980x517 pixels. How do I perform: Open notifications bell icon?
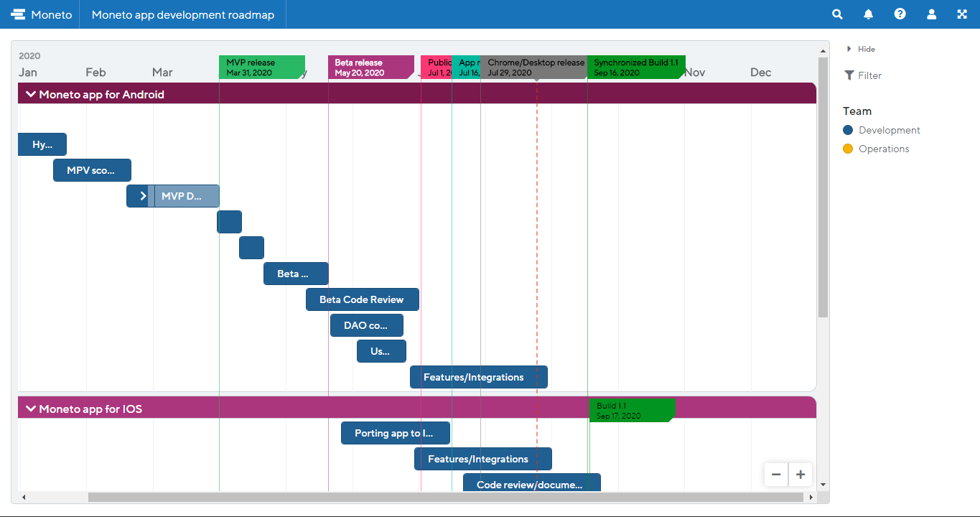(869, 14)
